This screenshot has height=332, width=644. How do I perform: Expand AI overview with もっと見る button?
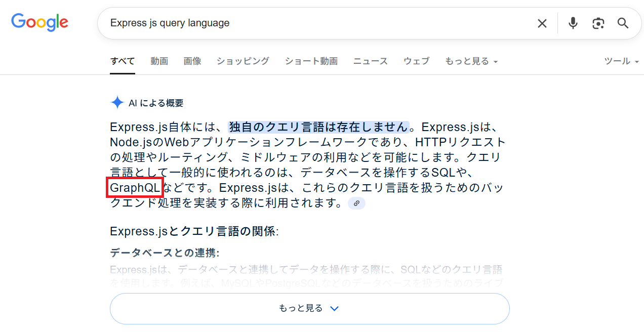(x=309, y=308)
